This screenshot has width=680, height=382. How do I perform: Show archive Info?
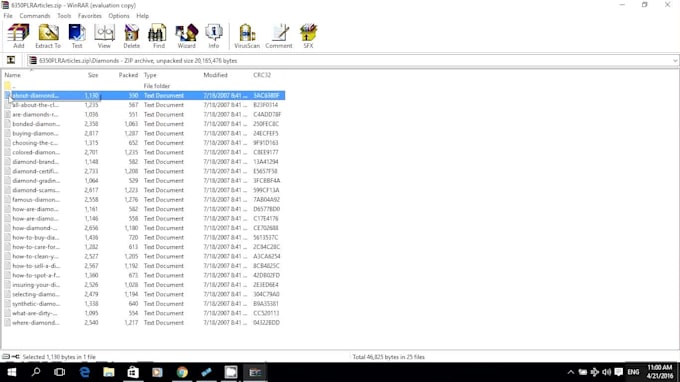pyautogui.click(x=214, y=36)
